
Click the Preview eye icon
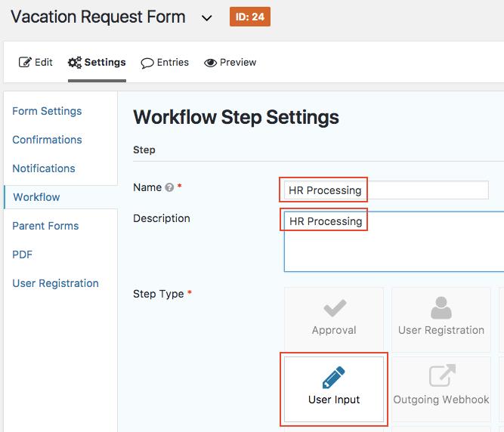pos(211,63)
